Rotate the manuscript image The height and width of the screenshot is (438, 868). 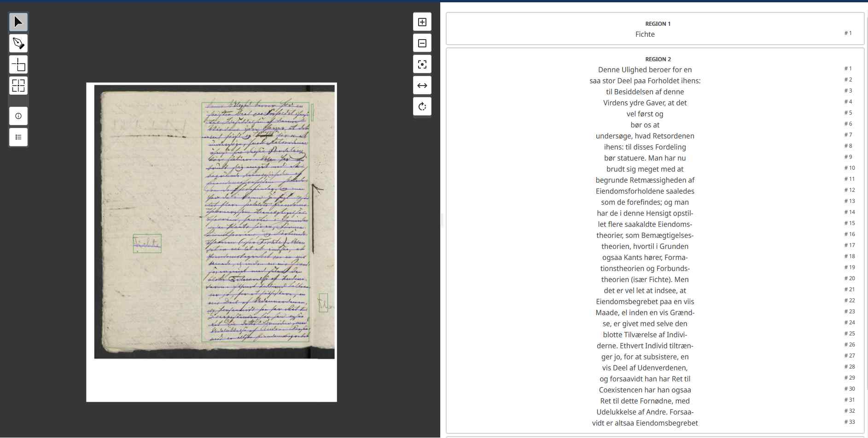point(422,107)
